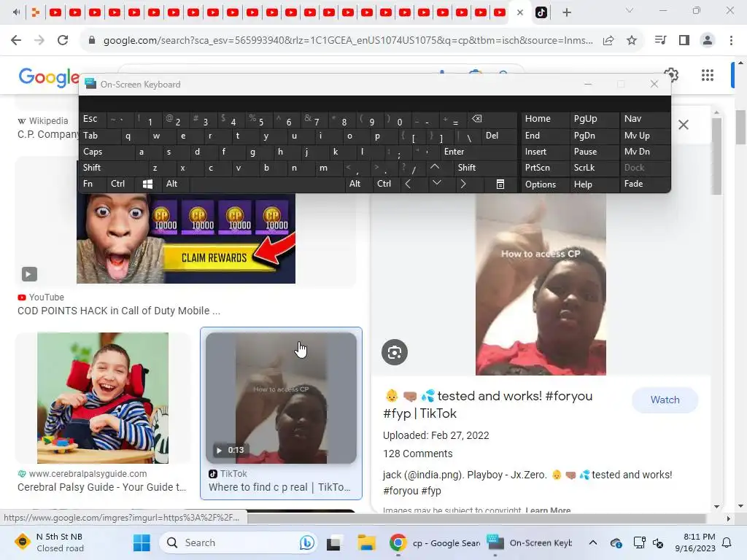The height and width of the screenshot is (560, 747).
Task: Select the cerebral palsy child image thumbnail
Action: point(103,398)
